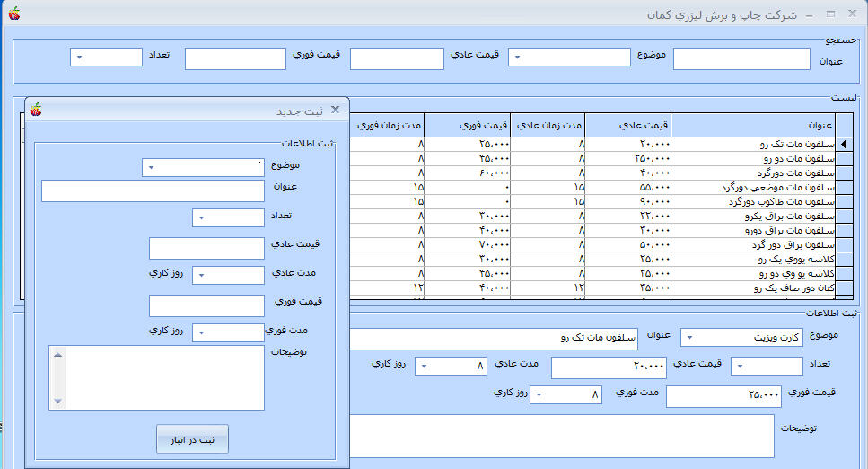Maximize the main شرکت چاپ window

[x=831, y=13]
